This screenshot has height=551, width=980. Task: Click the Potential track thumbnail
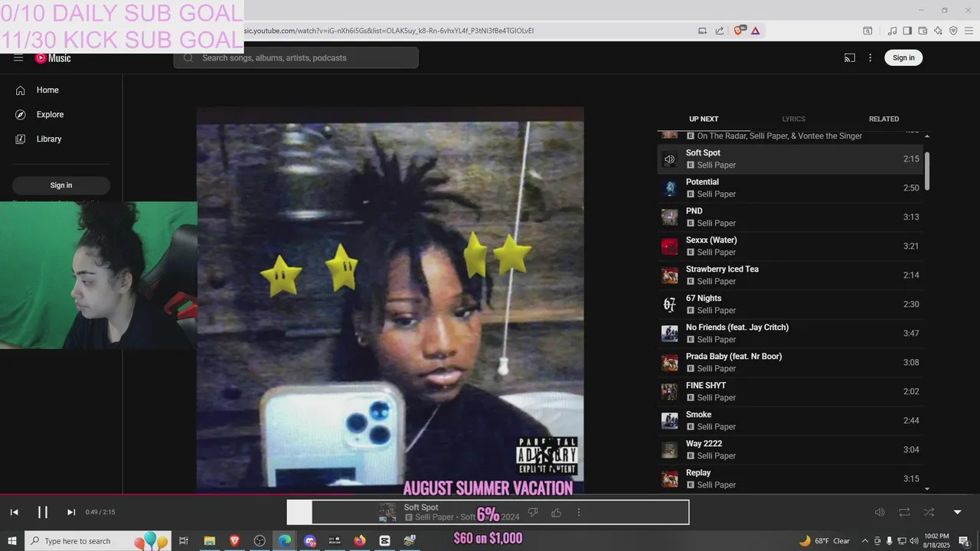(x=670, y=188)
